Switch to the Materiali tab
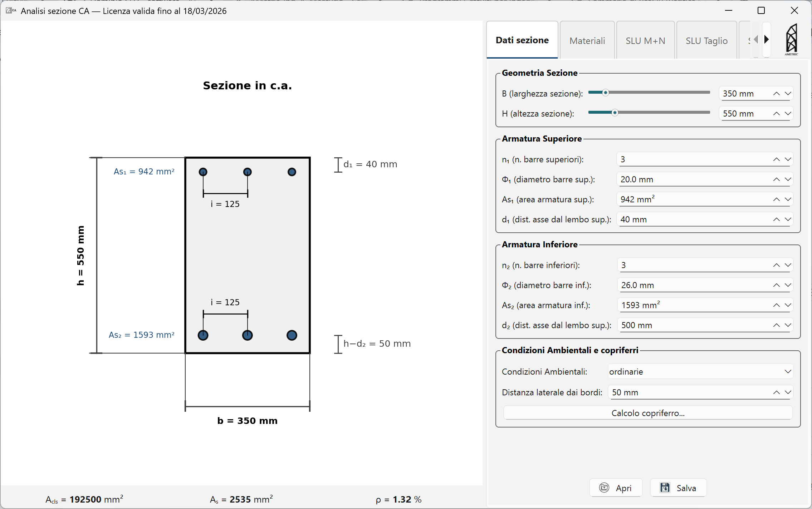This screenshot has height=509, width=812. [587, 41]
